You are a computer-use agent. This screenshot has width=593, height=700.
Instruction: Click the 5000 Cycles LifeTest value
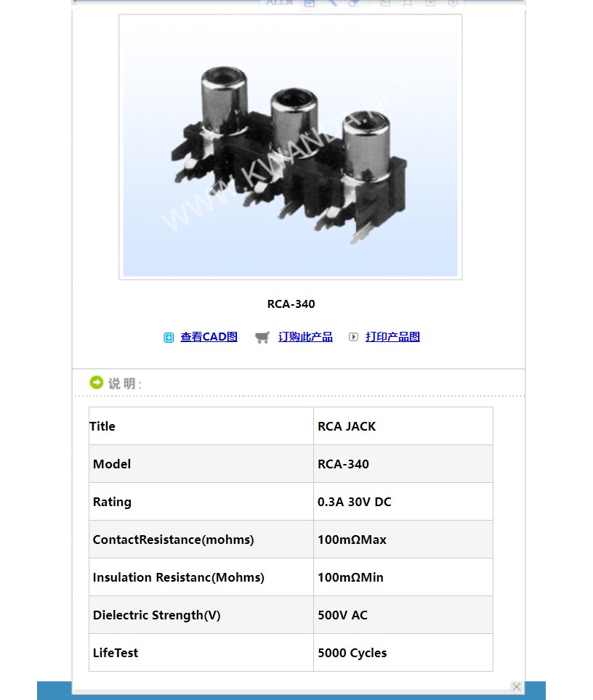(x=352, y=653)
